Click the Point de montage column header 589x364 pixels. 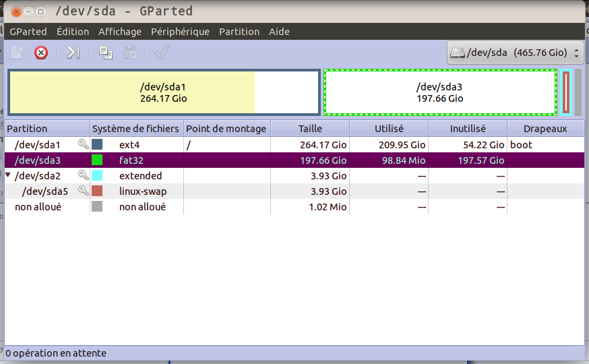pos(227,129)
